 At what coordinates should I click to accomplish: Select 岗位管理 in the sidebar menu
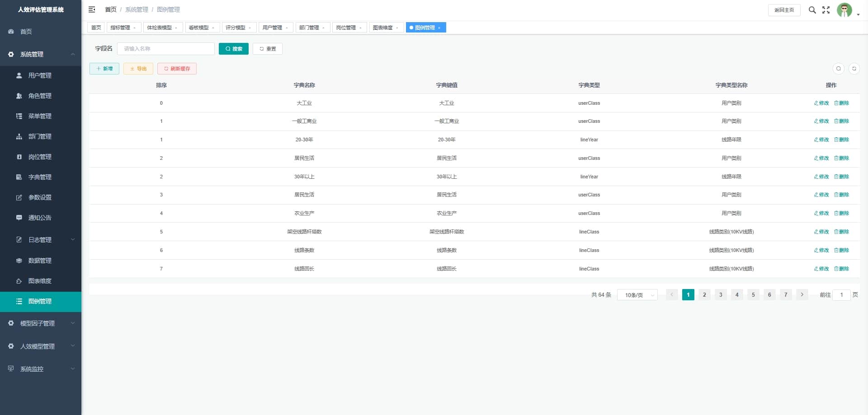pos(41,157)
